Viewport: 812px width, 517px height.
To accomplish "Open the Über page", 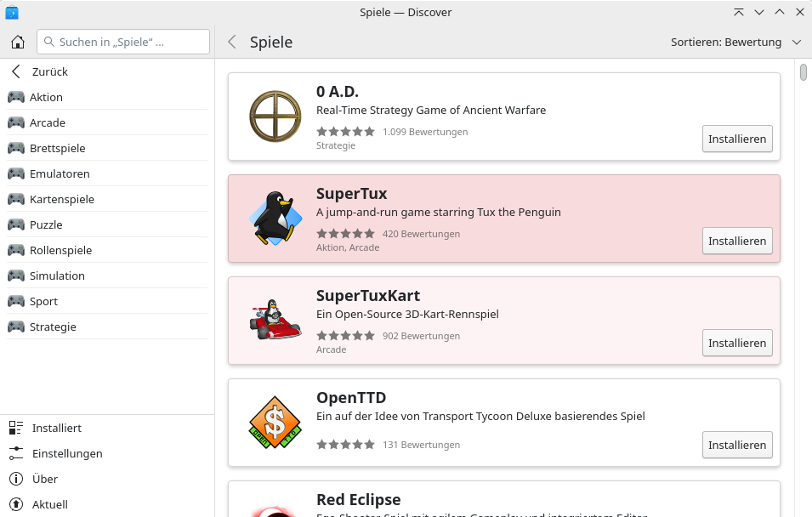I will click(x=107, y=479).
